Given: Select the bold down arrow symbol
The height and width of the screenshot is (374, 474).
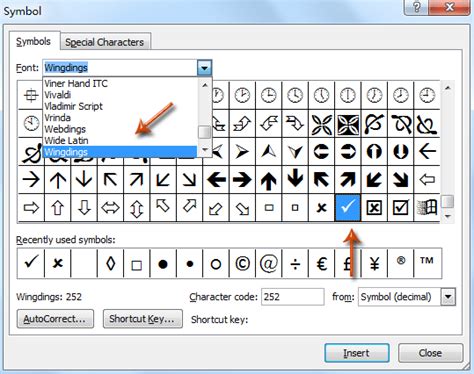Looking at the screenshot, I should [x=295, y=180].
